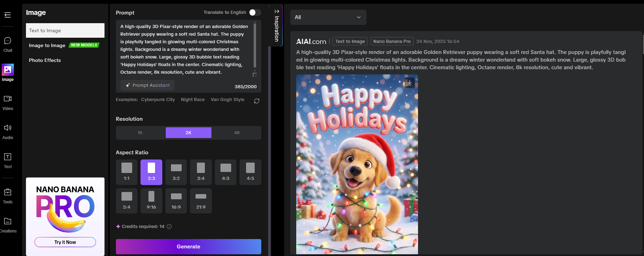Click inside the prompt text area
644x256 pixels.
185,49
